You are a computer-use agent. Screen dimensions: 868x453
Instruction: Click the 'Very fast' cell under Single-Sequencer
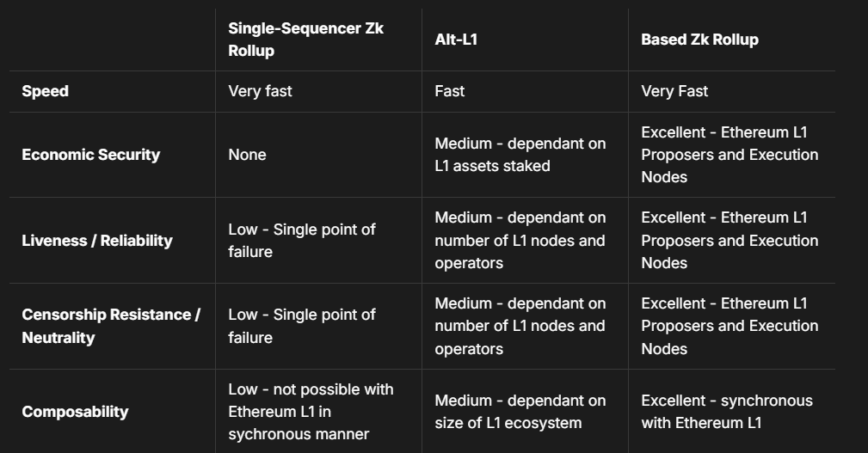pyautogui.click(x=260, y=91)
